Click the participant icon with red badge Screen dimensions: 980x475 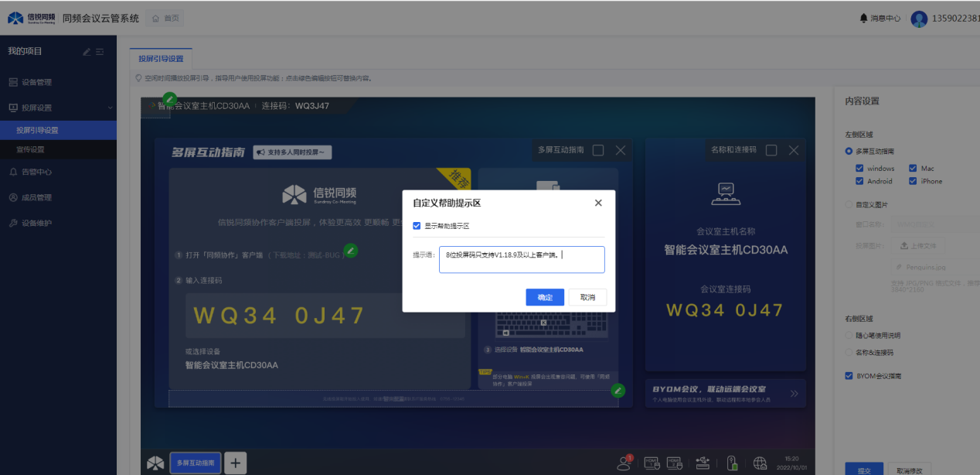point(624,463)
